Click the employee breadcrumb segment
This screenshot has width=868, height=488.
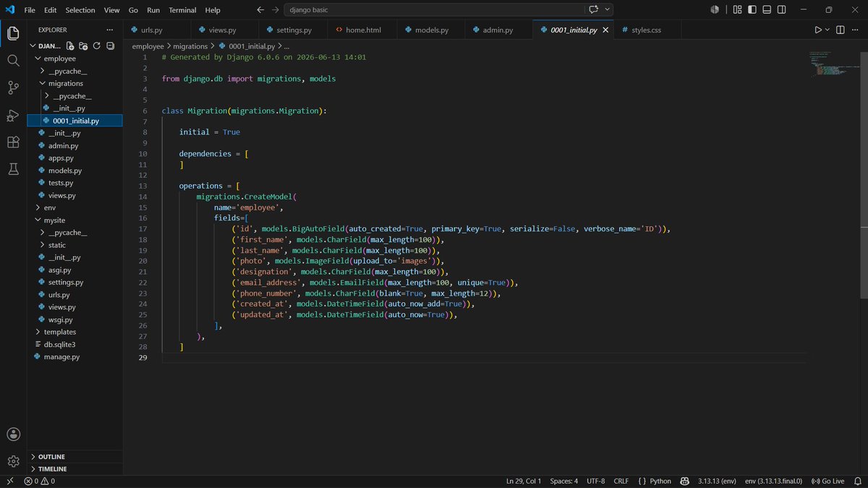(148, 46)
